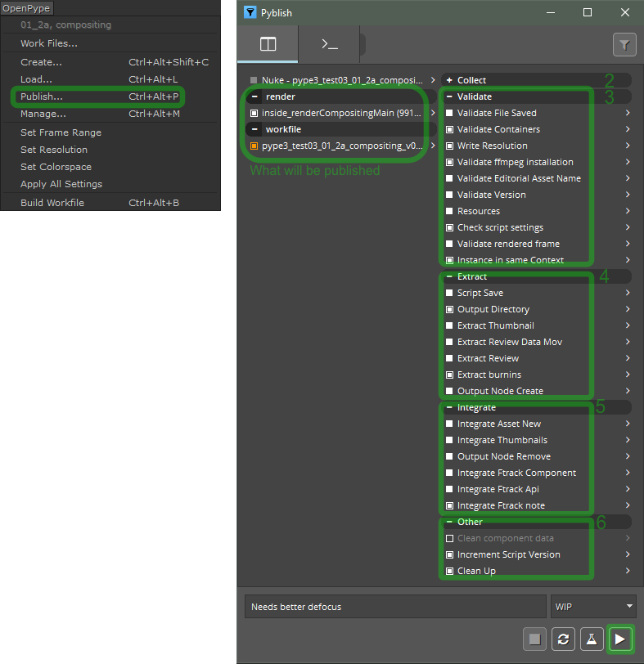Open details arrow for Validate rendered frame
644x664 pixels.
(628, 244)
